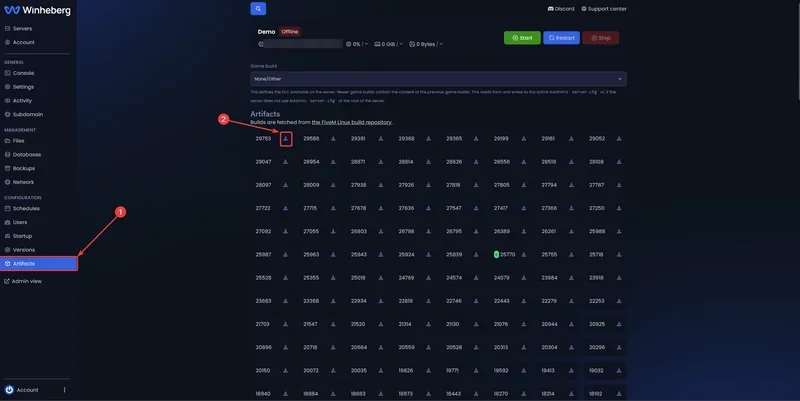800x401 pixels.
Task: Download build 20896
Action: pos(286,347)
